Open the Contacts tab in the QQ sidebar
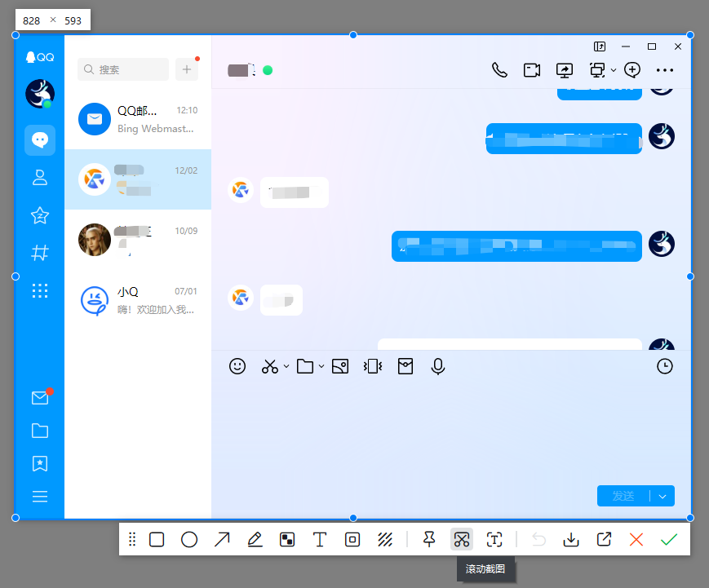 click(39, 177)
